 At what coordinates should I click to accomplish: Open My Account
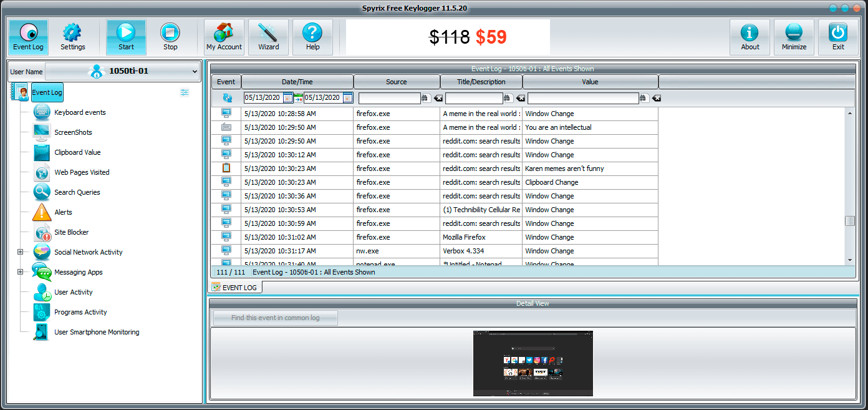pos(224,37)
